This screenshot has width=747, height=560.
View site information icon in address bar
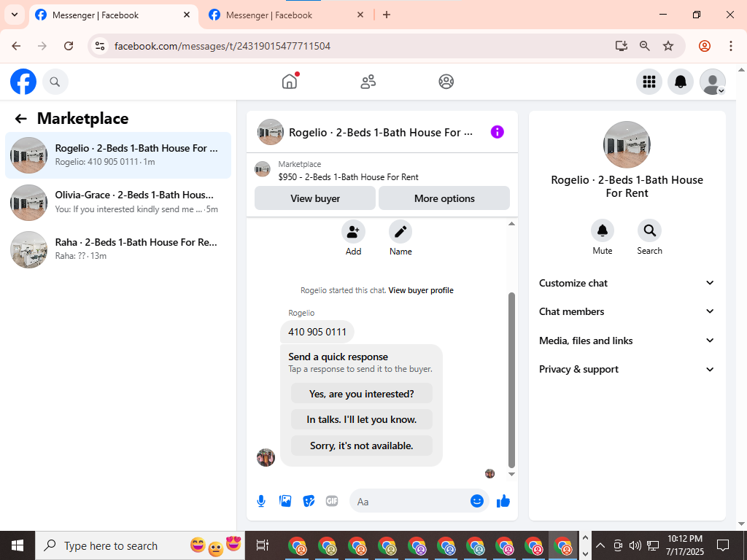coord(99,46)
